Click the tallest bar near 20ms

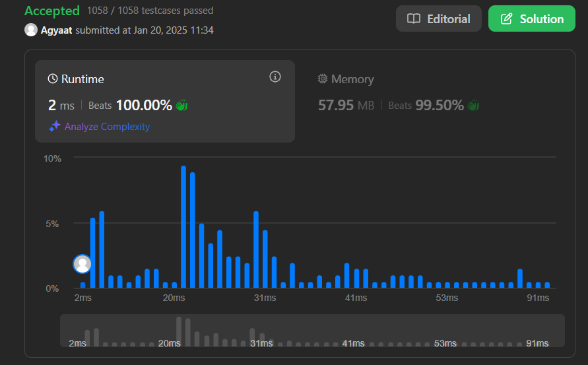183,227
